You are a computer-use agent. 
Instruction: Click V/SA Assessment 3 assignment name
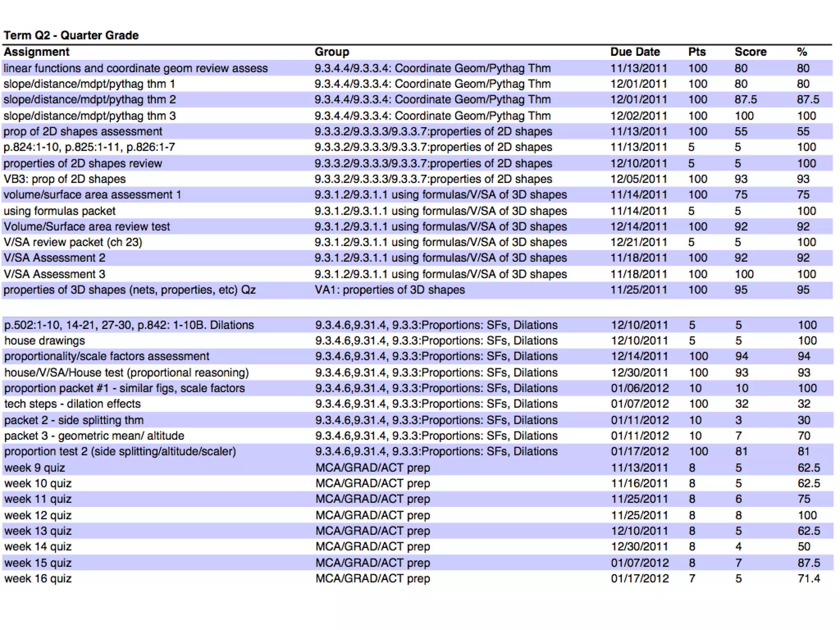tap(54, 274)
